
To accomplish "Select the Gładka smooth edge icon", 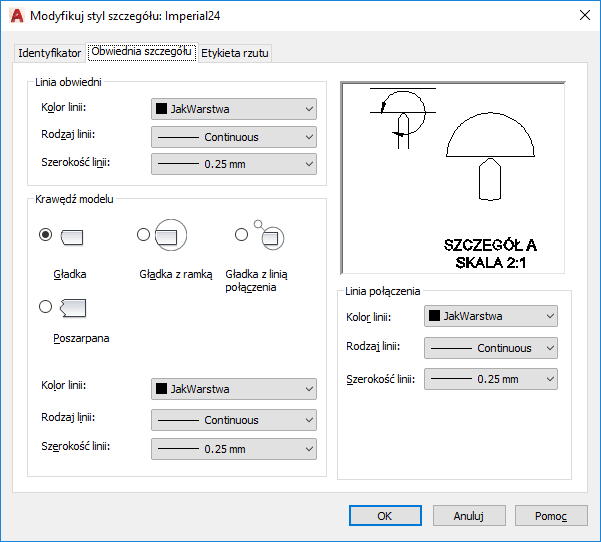I will (x=72, y=237).
